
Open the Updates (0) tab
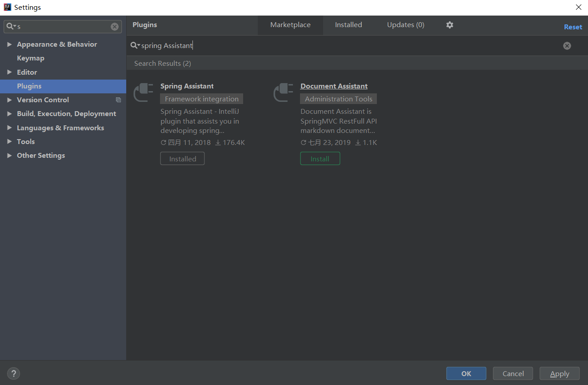(406, 25)
